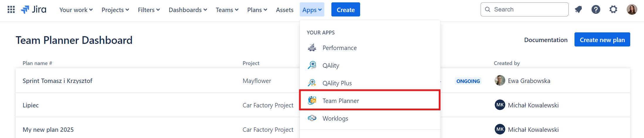Open notifications bell icon

(578, 9)
